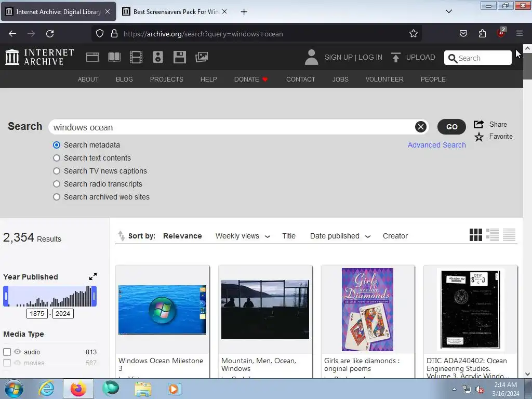Screen dimensions: 532x399
Task: Click the start year 1875 field
Action: (37, 313)
